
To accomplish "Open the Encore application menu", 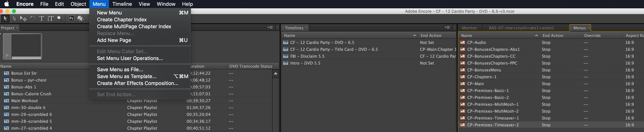I will tap(25, 4).
